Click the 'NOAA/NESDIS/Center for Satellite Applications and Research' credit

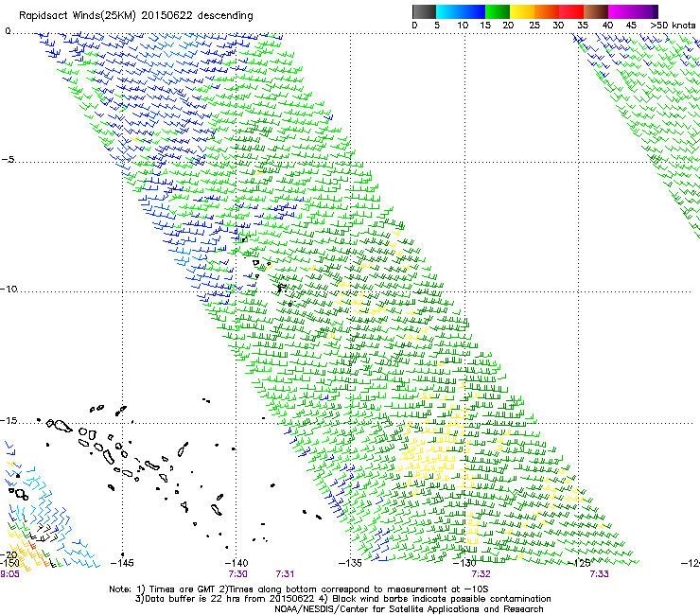pos(409,609)
